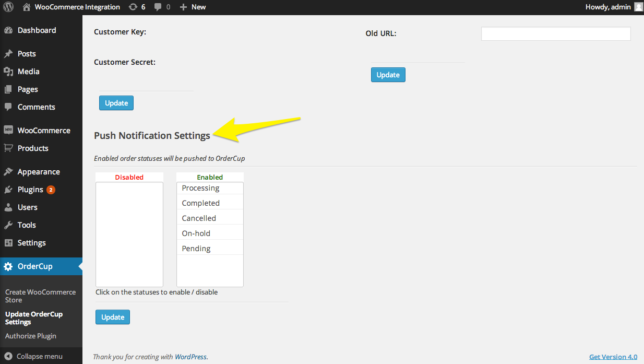Viewport: 644px width, 364px height.
Task: Open WooCommerce Integration site name
Action: [77, 7]
